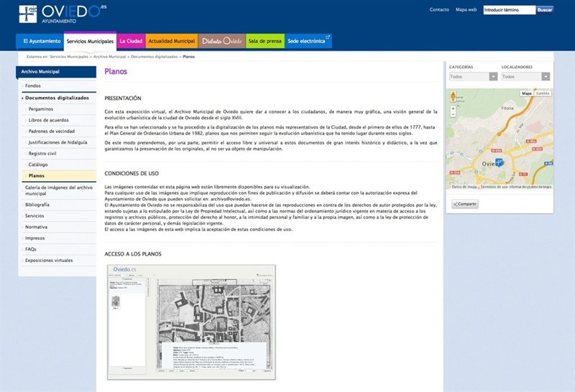Open the Servicios Municipales tab
Viewport: 575px width, 392px height.
90,42
